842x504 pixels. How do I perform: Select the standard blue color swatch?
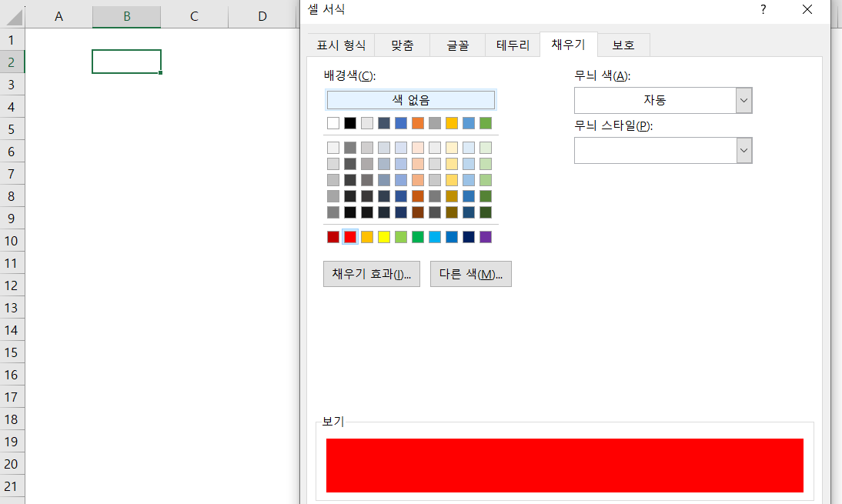point(452,237)
